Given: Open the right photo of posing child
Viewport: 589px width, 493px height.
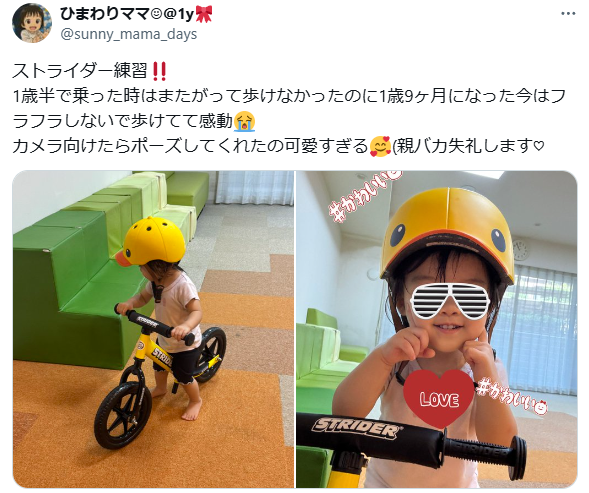Looking at the screenshot, I should click(436, 329).
